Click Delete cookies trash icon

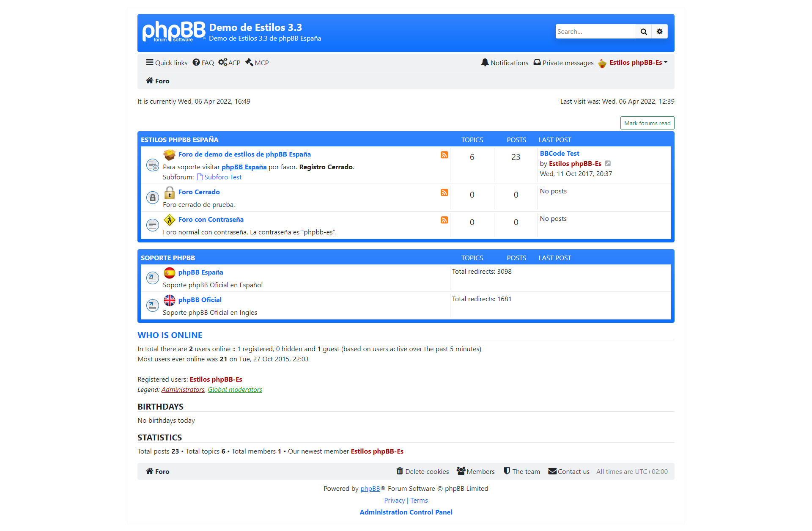[400, 471]
